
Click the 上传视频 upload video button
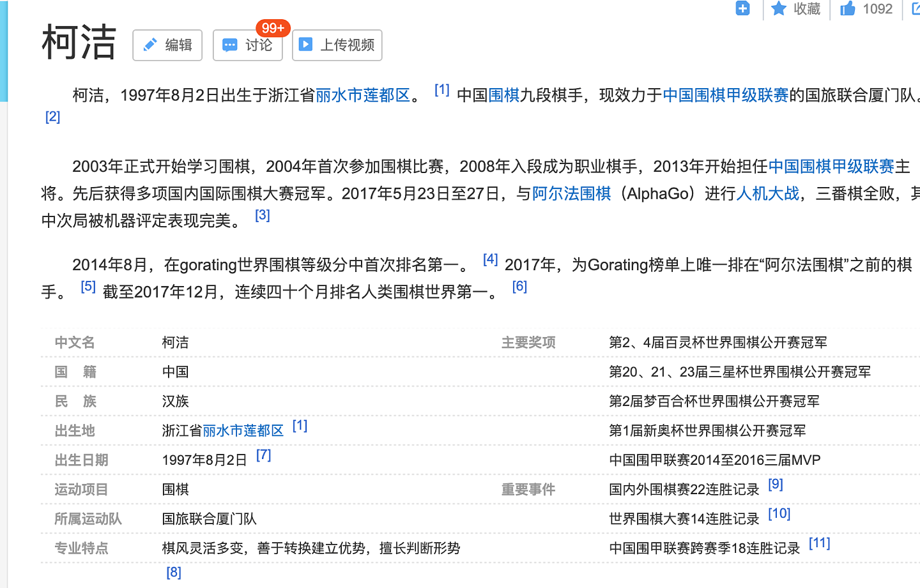(x=337, y=45)
